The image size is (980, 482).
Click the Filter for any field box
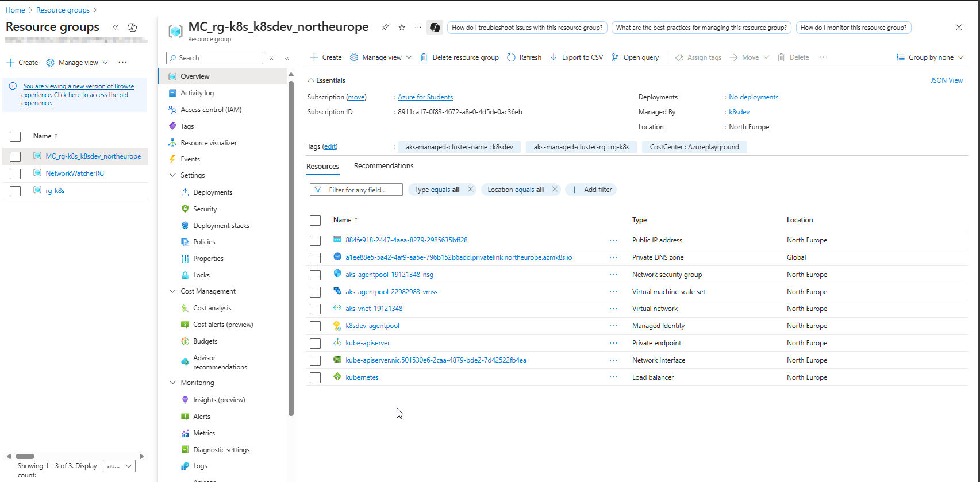point(356,190)
